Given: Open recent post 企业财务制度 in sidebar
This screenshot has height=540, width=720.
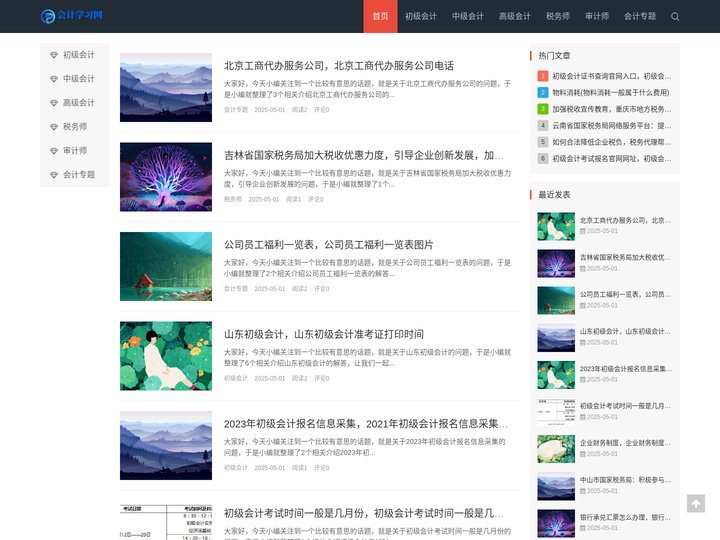Looking at the screenshot, I should (x=625, y=443).
